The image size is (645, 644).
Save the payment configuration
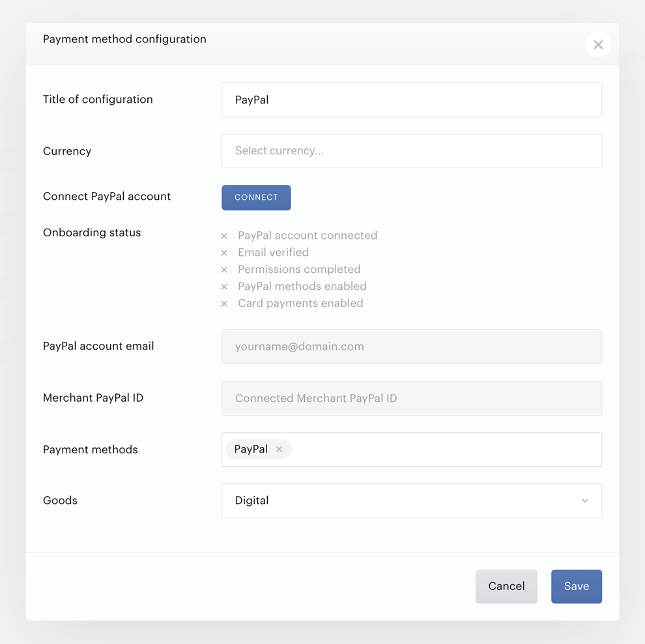pyautogui.click(x=577, y=587)
